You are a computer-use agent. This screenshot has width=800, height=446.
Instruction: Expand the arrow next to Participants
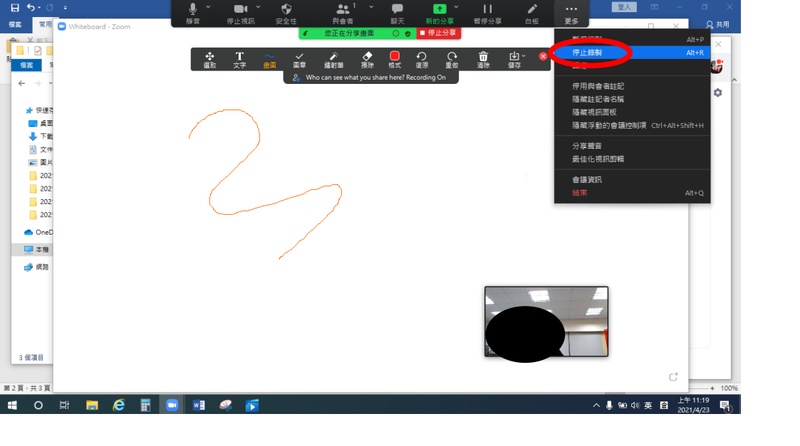tap(371, 8)
